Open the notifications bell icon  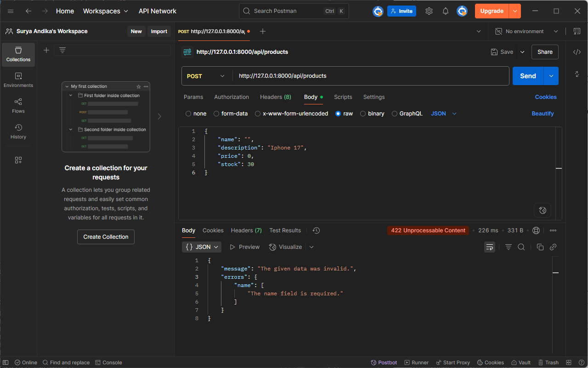[445, 11]
